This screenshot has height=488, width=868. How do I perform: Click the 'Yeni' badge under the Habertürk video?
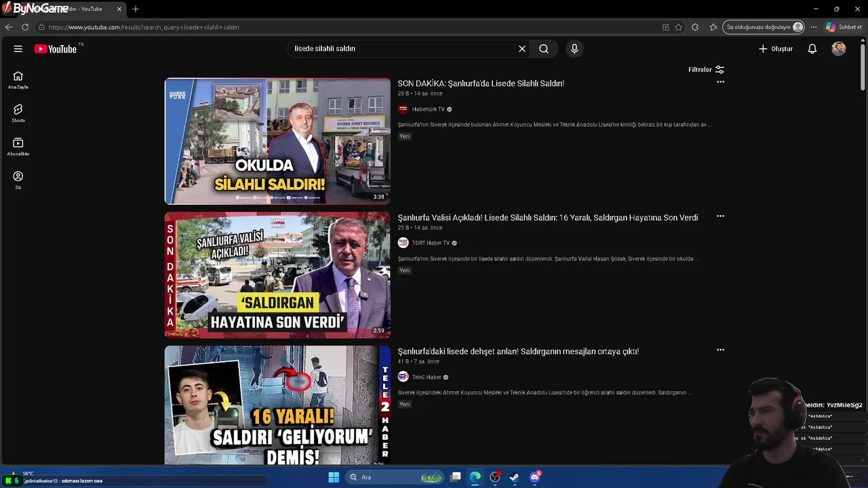tap(405, 136)
